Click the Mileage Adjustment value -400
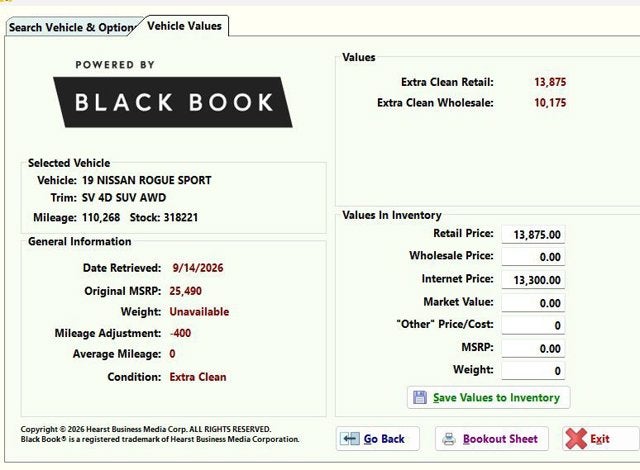Viewport: 640px width, 470px height. click(x=180, y=333)
